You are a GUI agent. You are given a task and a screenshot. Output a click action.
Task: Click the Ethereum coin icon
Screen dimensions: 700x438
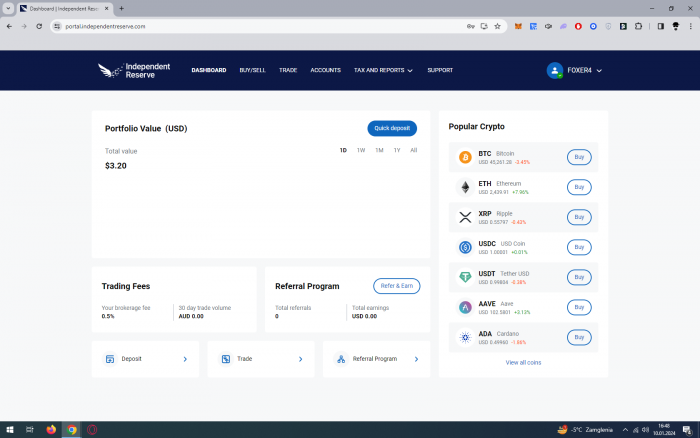pyautogui.click(x=465, y=187)
